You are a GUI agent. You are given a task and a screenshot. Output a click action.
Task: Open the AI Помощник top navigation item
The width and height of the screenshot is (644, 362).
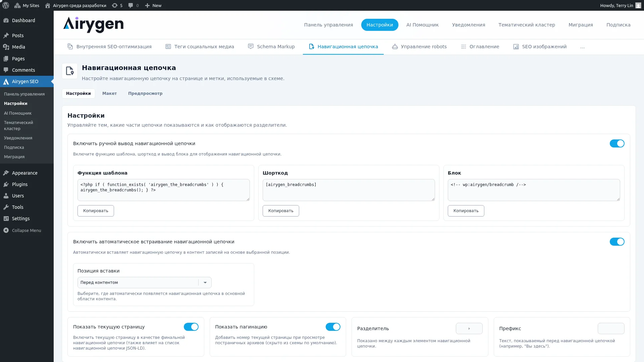click(422, 25)
